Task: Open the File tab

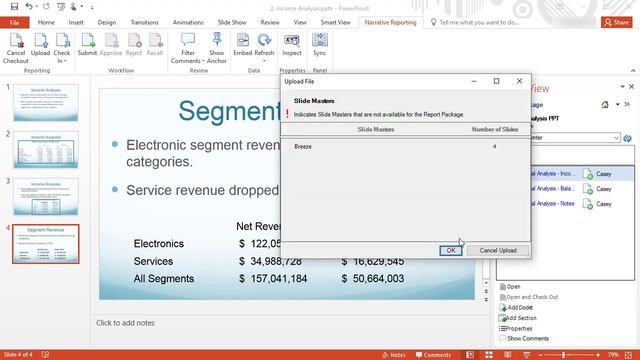Action: point(15,22)
